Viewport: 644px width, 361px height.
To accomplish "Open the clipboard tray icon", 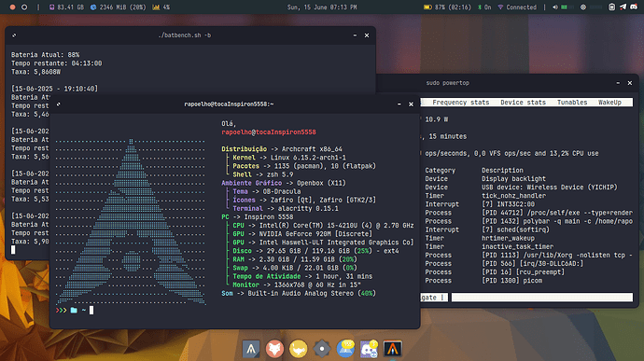I will pos(611,7).
